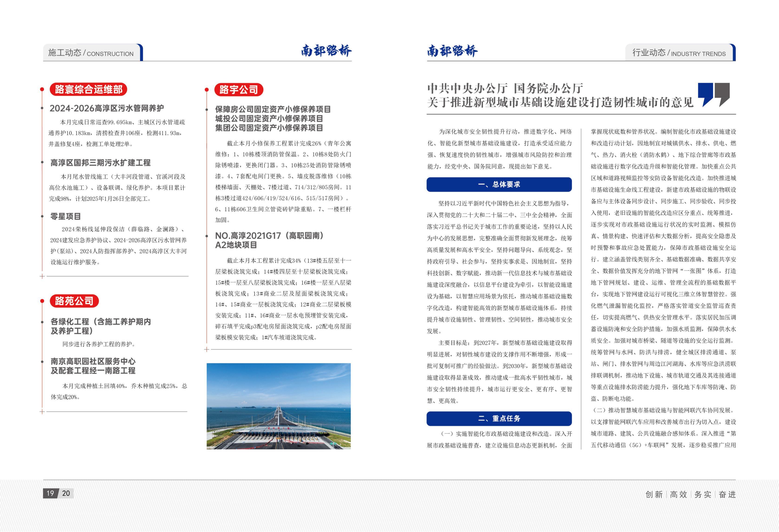Viewport: 779px width, 532px height.
Task: Click title line 中共中央办公厅 国务院办公厅
Action: tap(505, 88)
